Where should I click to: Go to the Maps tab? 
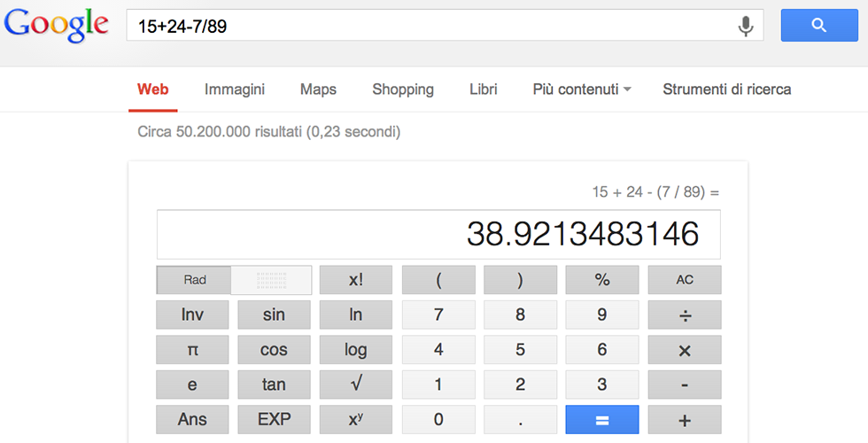point(318,89)
